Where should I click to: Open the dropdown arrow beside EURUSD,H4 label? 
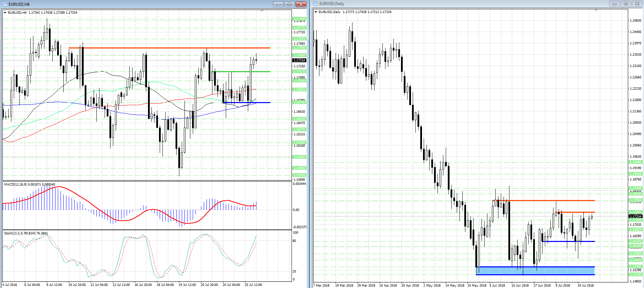tap(5, 13)
